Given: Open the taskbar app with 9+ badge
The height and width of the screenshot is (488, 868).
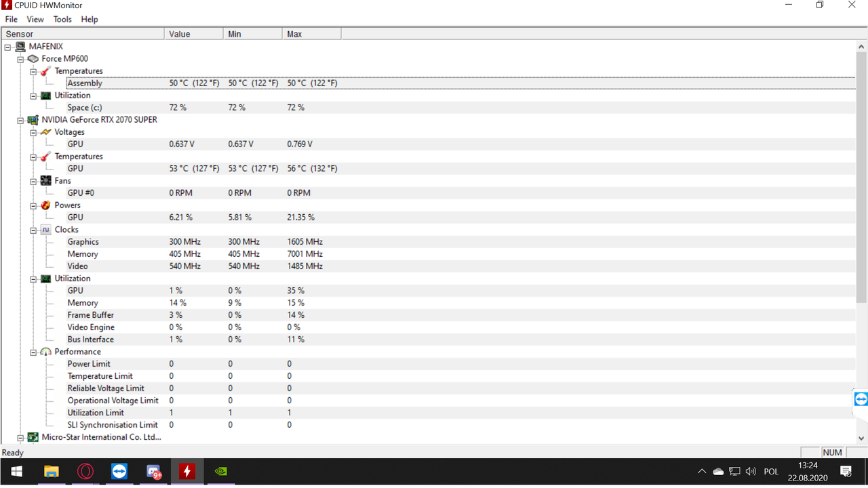Looking at the screenshot, I should click(153, 471).
